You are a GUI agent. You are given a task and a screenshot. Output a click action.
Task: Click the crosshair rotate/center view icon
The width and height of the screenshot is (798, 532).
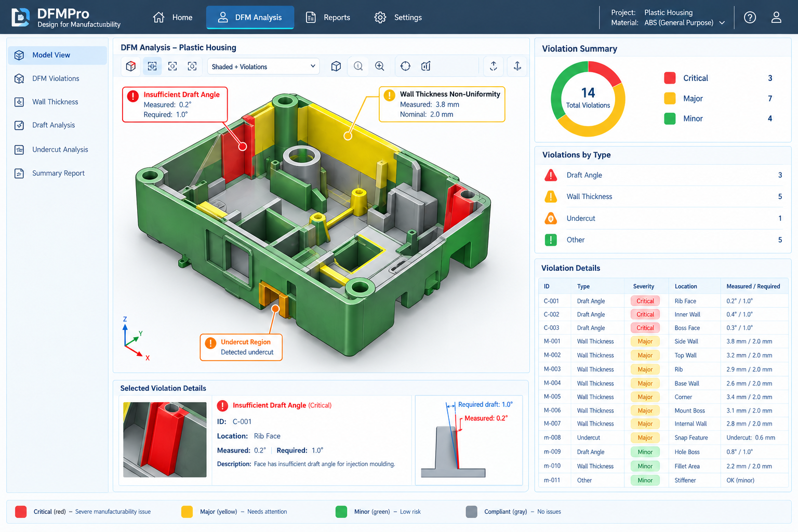(x=406, y=66)
